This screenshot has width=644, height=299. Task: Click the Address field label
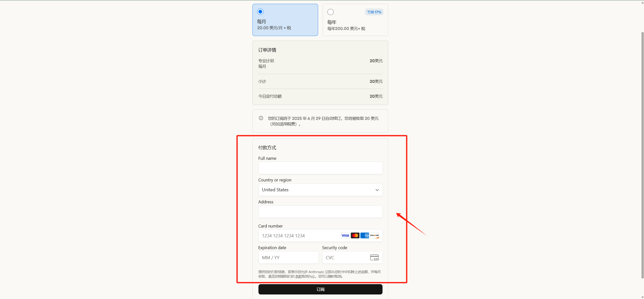point(266,202)
